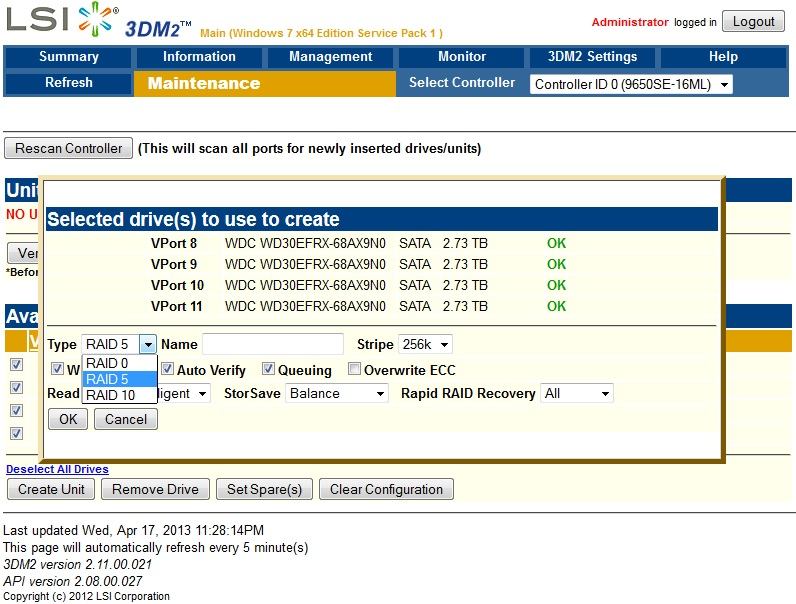Click the Logout button
This screenshot has width=796, height=604.
click(753, 22)
